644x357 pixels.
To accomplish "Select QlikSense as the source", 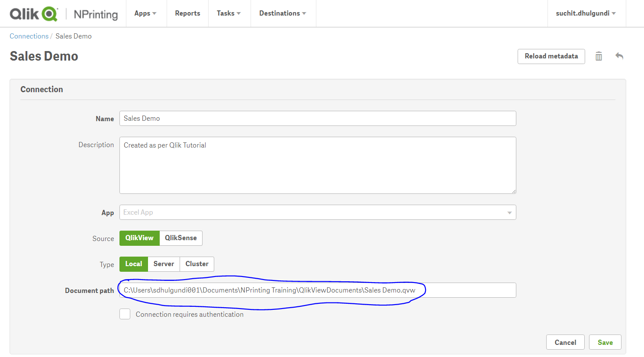I will pos(181,238).
